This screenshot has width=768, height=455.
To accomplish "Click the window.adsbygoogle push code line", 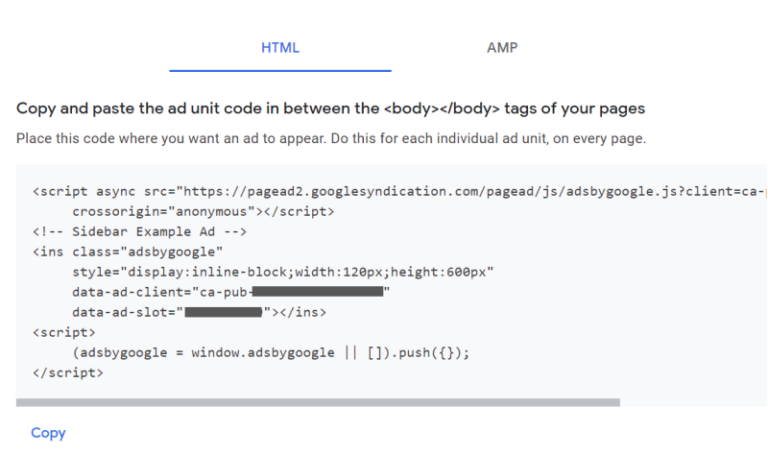I will pos(270,352).
